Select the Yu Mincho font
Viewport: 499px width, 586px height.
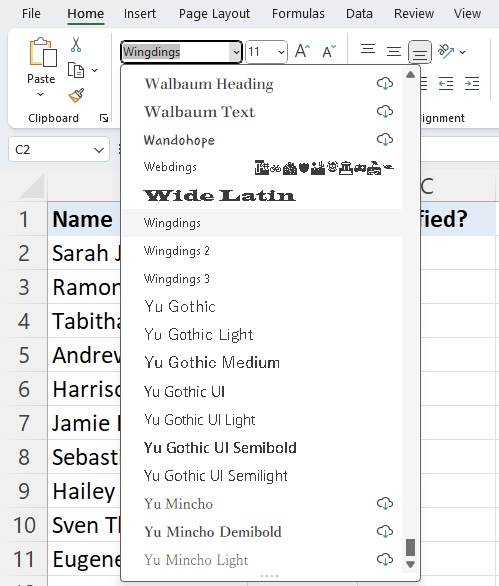point(262,503)
